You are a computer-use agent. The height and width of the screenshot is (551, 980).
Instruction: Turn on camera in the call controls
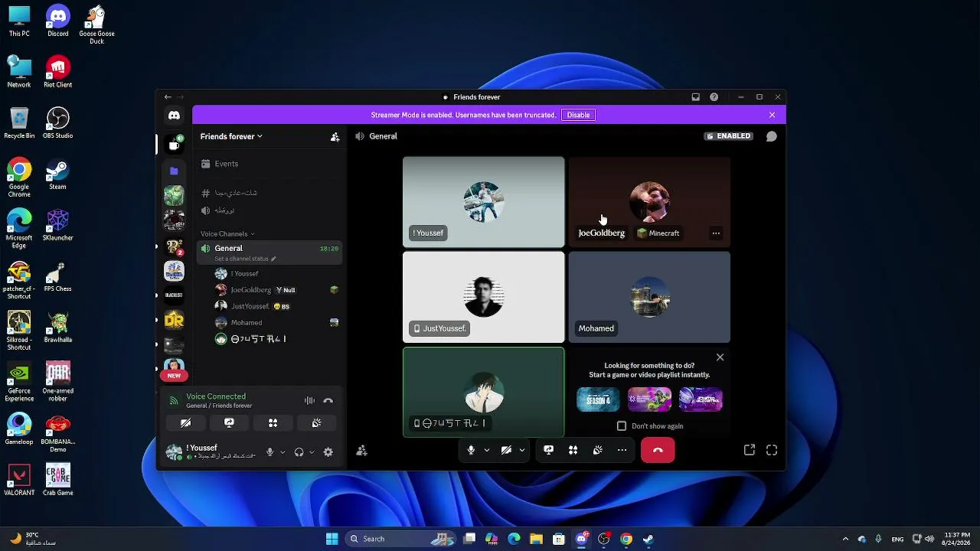point(506,451)
